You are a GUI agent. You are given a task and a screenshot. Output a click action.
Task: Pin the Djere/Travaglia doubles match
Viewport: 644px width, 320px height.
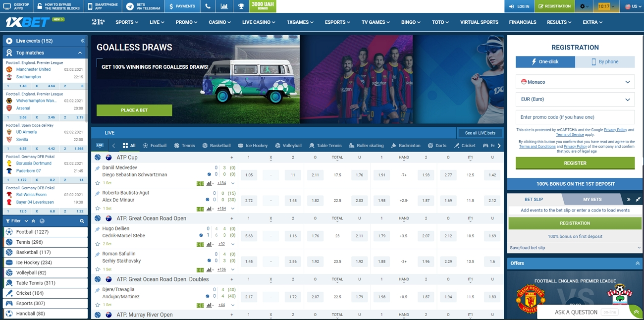tap(98, 290)
